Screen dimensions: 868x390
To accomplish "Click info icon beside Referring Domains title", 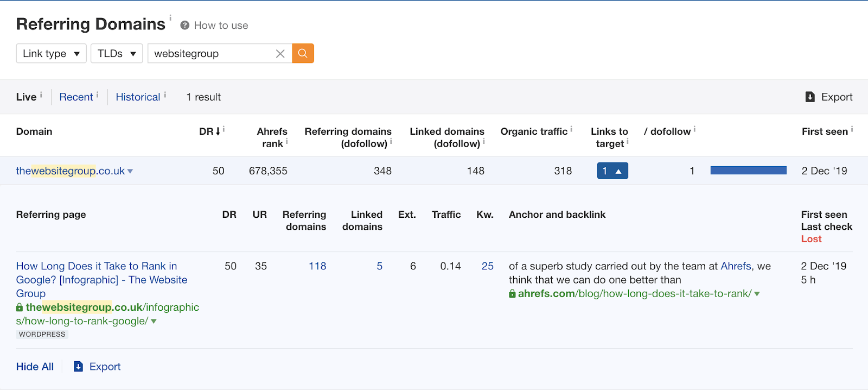I will coord(170,18).
